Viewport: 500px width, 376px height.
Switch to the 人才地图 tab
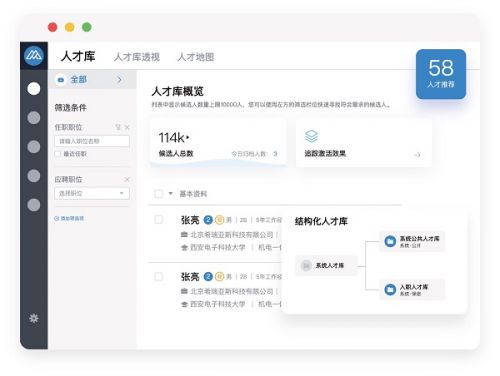point(196,57)
